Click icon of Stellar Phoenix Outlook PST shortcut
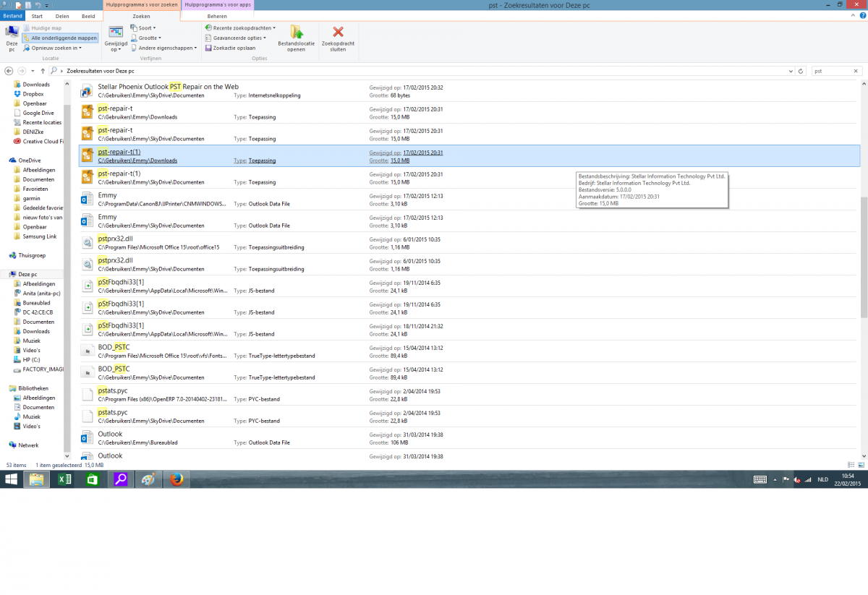868x595 pixels. tap(87, 90)
